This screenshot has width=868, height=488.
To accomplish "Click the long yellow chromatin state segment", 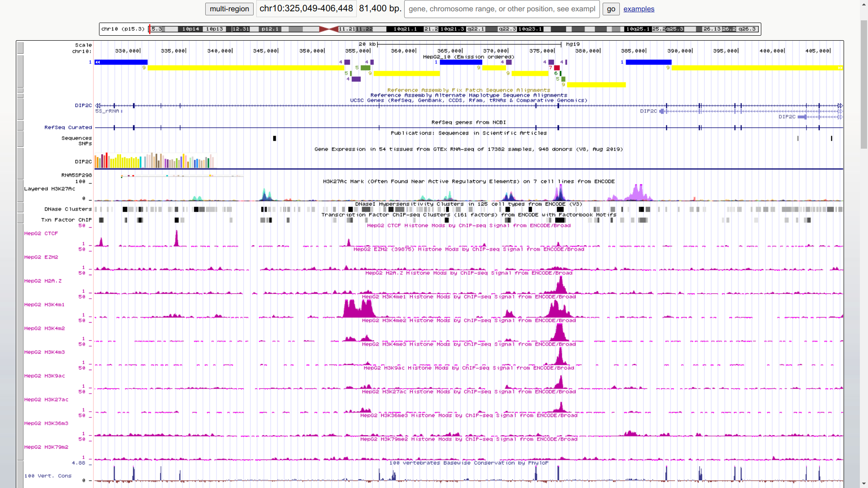I will coord(245,68).
